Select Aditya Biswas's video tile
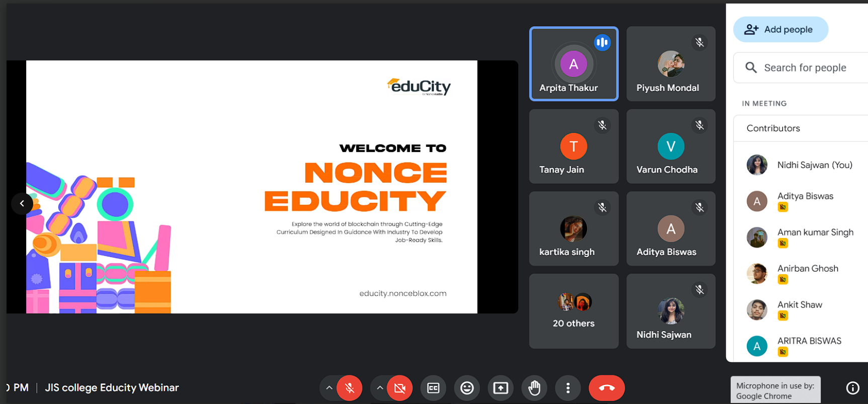This screenshot has height=404, width=868. [x=671, y=229]
